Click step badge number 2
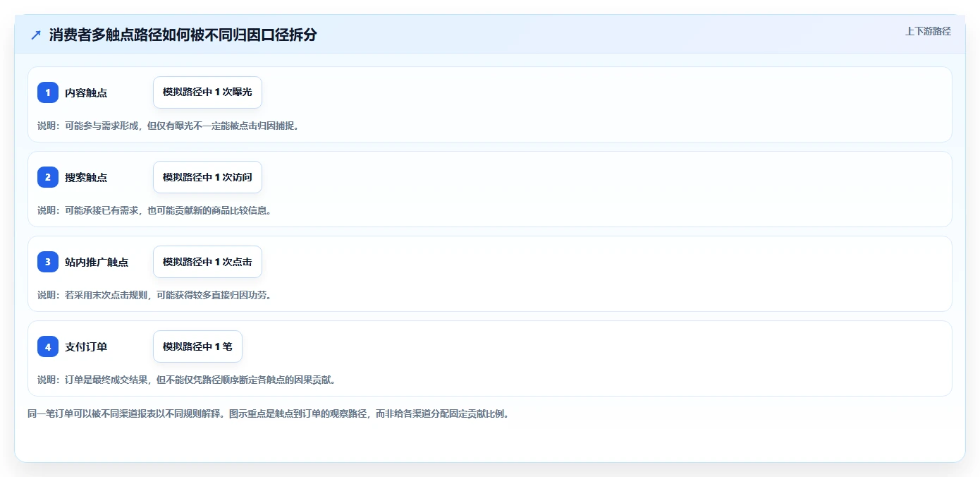The image size is (980, 477). click(x=48, y=177)
